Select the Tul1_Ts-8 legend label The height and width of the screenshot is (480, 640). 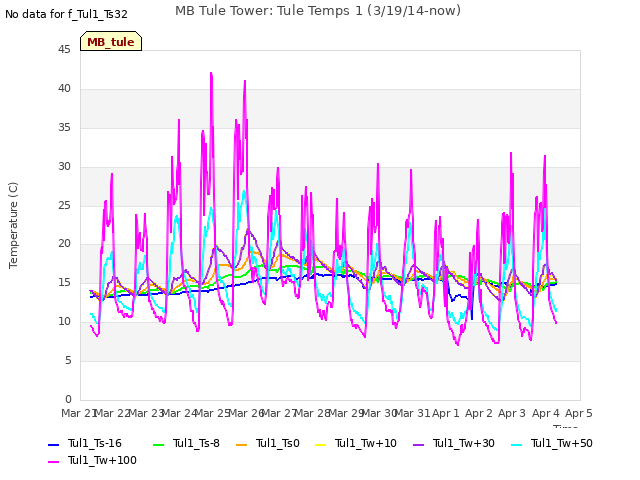pyautogui.click(x=196, y=444)
